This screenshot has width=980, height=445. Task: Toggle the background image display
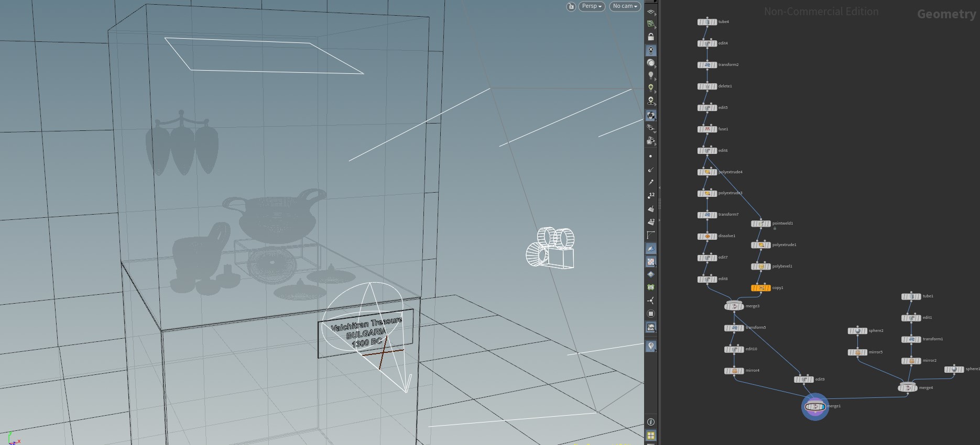(651, 327)
